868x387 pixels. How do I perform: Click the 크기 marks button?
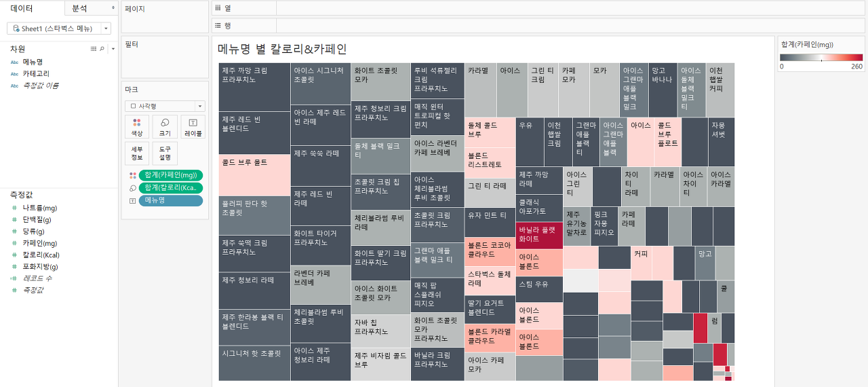[x=165, y=127]
